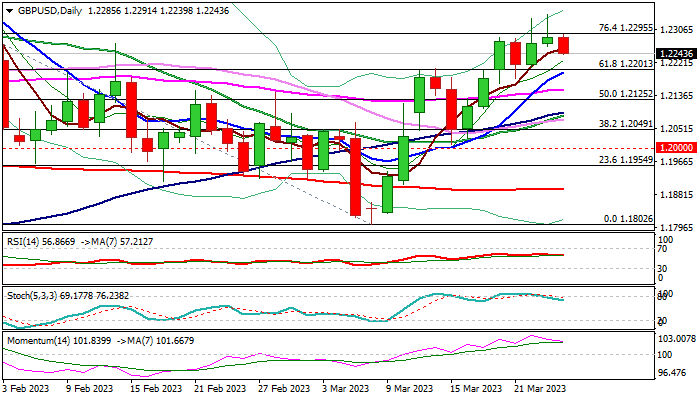Screen dimensions: 700x400
Task: Select the 50.0 1.21252 Fibonacci label
Action: 626,94
